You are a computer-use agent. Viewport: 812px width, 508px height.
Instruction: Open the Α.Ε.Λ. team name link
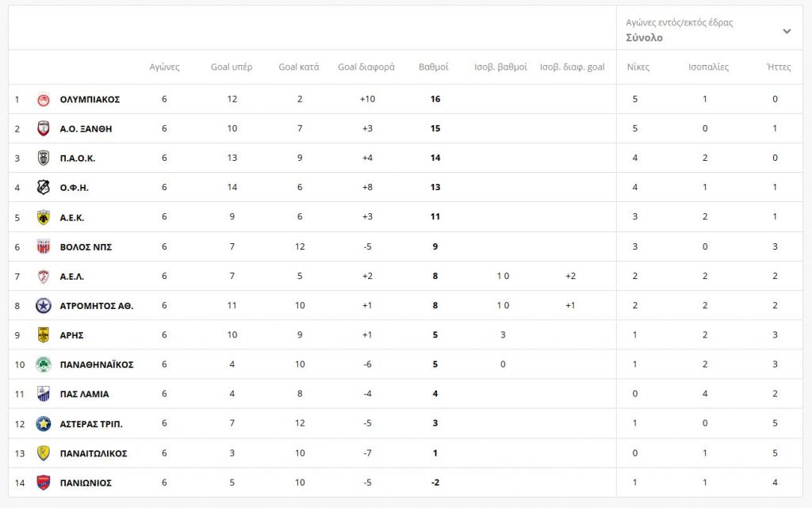(x=72, y=277)
